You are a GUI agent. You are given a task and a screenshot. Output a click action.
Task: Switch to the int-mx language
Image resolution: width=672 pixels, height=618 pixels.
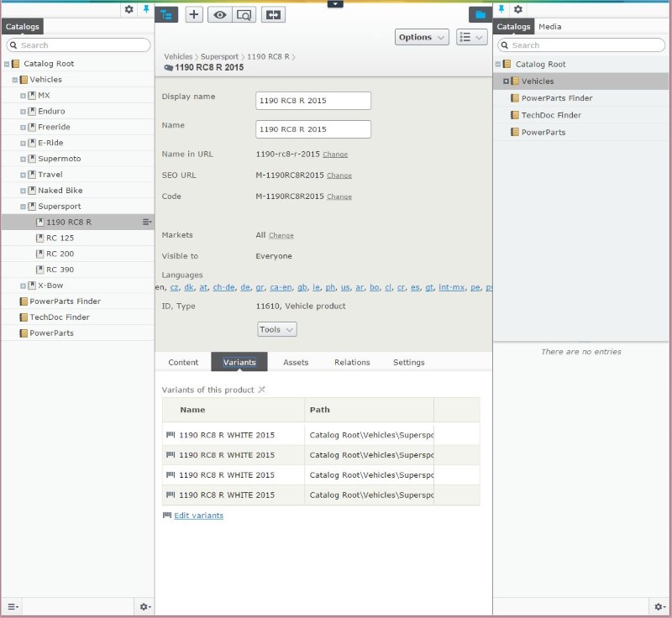tap(452, 287)
